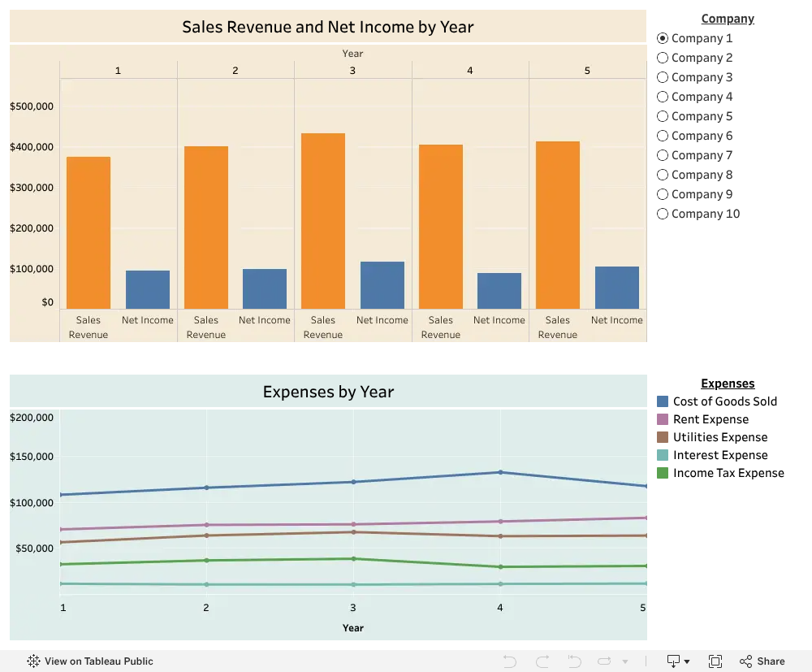Click the Download icon in toolbar
The width and height of the screenshot is (812, 672).
coord(673,661)
